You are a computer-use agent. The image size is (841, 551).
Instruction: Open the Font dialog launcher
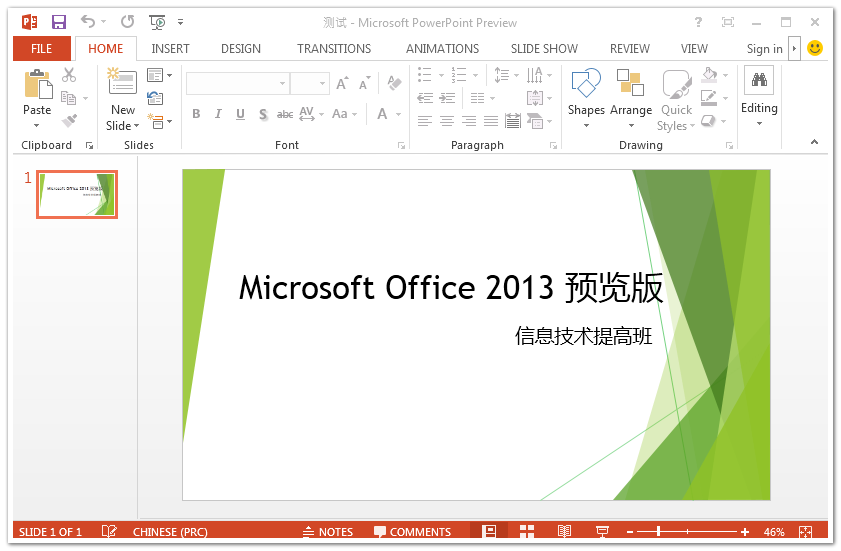[x=401, y=145]
